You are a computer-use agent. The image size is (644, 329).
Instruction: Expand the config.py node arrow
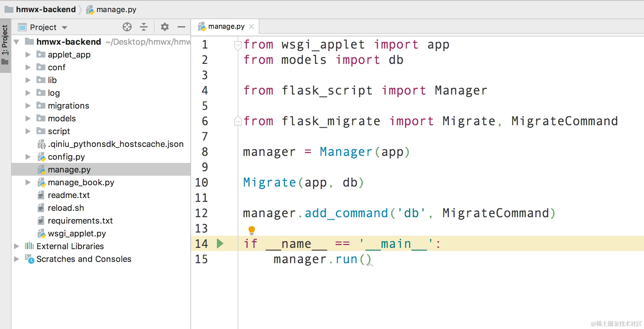28,157
